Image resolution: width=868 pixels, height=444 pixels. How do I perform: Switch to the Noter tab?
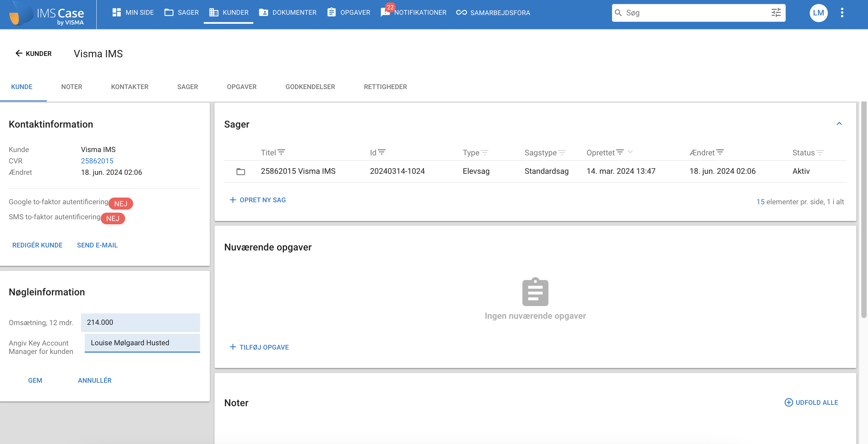pyautogui.click(x=72, y=87)
